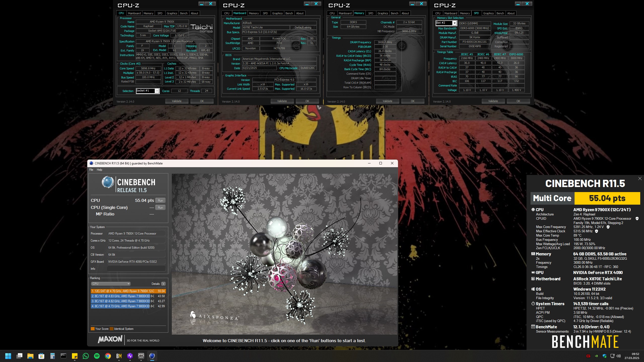
Task: Open the volume tray icon
Action: coord(619,356)
